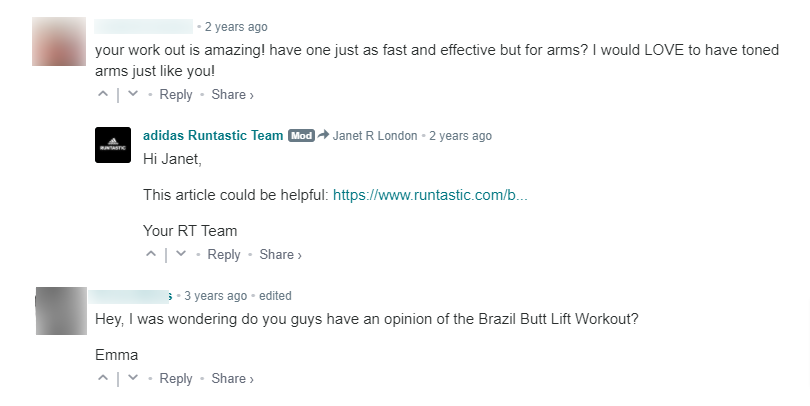810x406 pixels.
Task: Click the '2 years ago' timestamp on Runtastic reply
Action: [460, 136]
